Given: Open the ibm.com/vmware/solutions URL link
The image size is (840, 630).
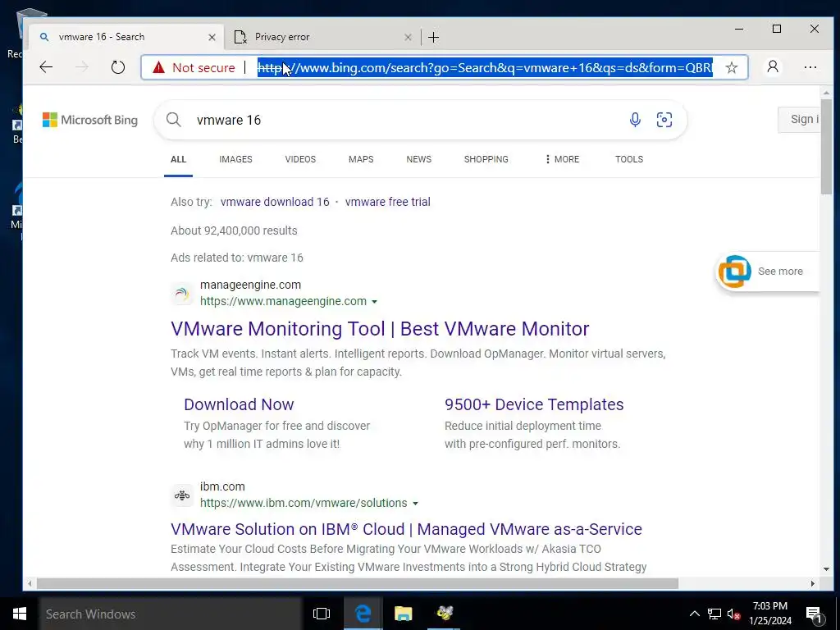Looking at the screenshot, I should [304, 503].
